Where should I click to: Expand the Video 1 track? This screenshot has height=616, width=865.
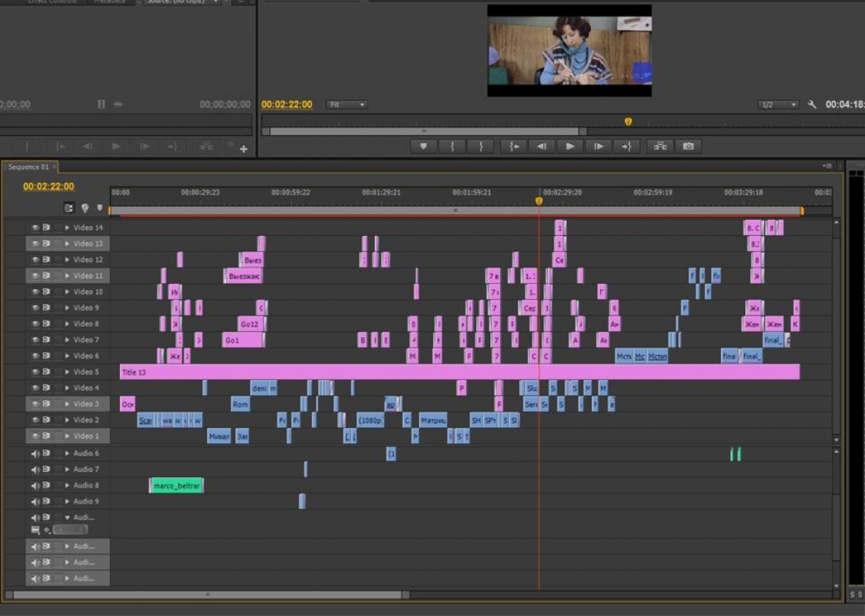(68, 435)
